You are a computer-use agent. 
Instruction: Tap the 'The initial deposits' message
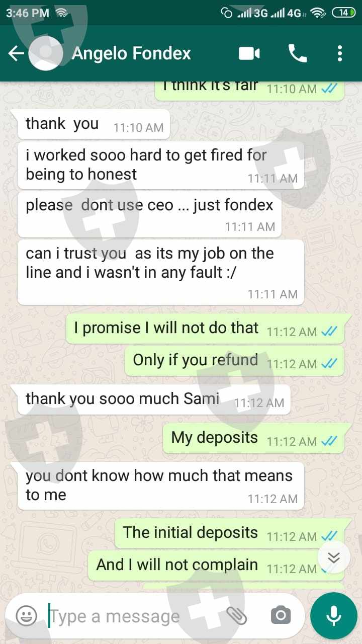(x=229, y=533)
